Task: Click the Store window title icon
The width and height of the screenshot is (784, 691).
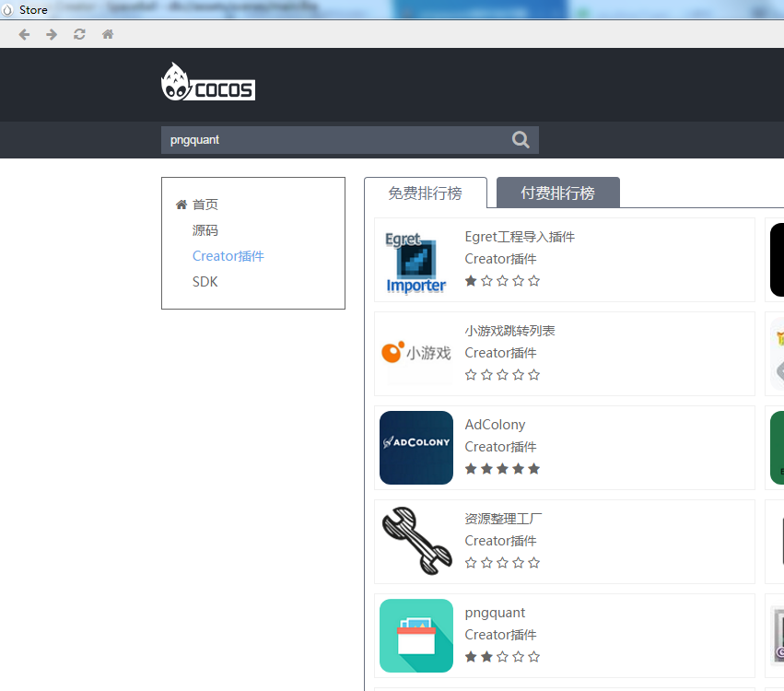Action: [7, 9]
